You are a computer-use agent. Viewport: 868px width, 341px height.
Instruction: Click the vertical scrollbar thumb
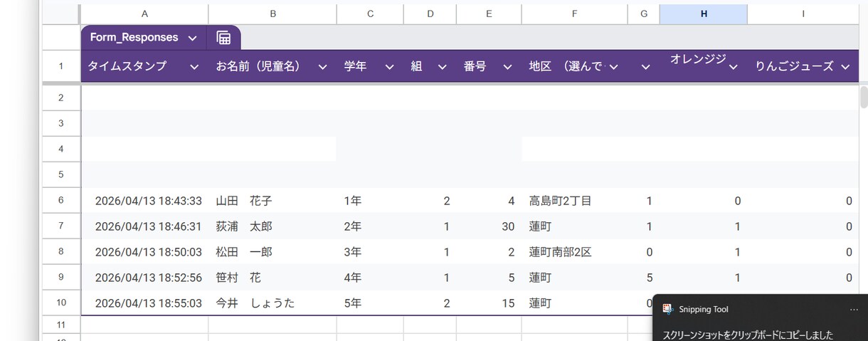[x=864, y=97]
